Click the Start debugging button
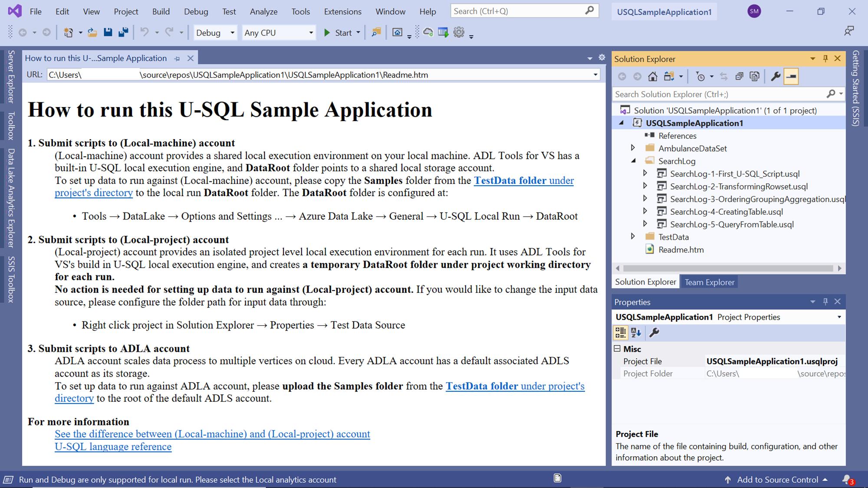This screenshot has height=488, width=868. (x=338, y=33)
